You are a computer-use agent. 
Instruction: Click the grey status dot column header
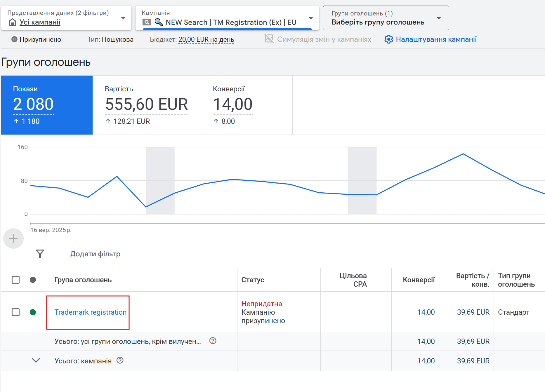(x=33, y=280)
